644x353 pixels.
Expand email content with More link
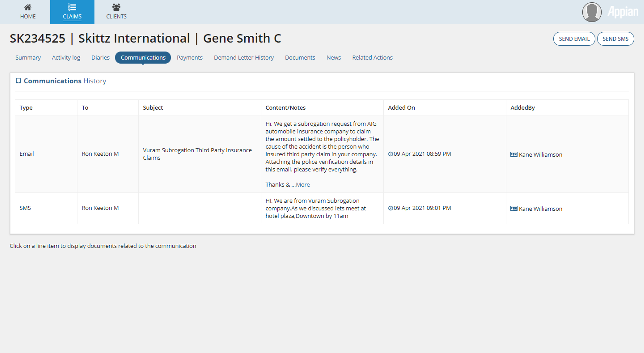point(303,185)
